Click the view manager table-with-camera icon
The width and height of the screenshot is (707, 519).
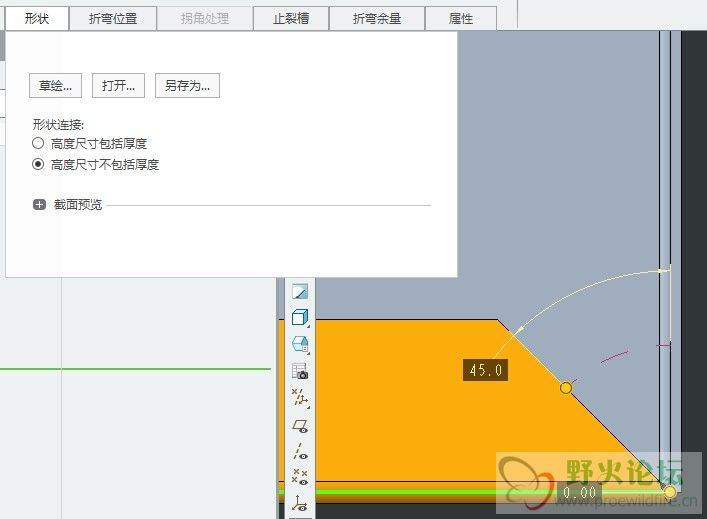[300, 371]
